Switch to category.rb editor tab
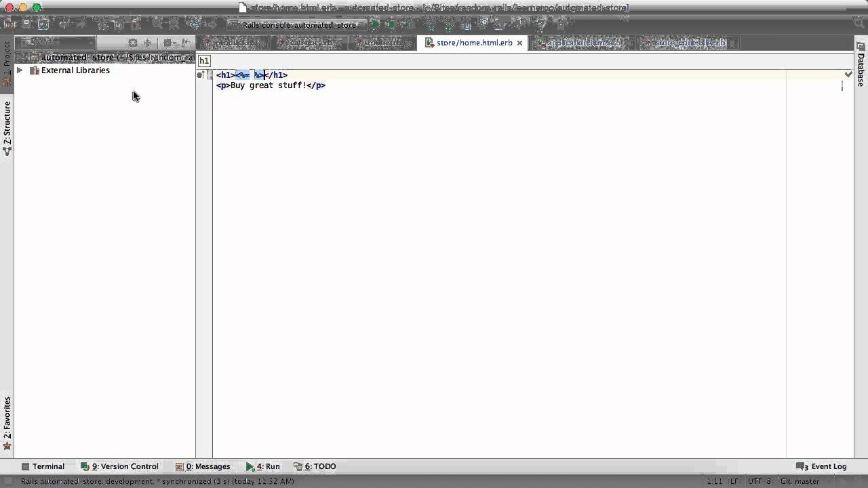This screenshot has width=868, height=488. [311, 43]
